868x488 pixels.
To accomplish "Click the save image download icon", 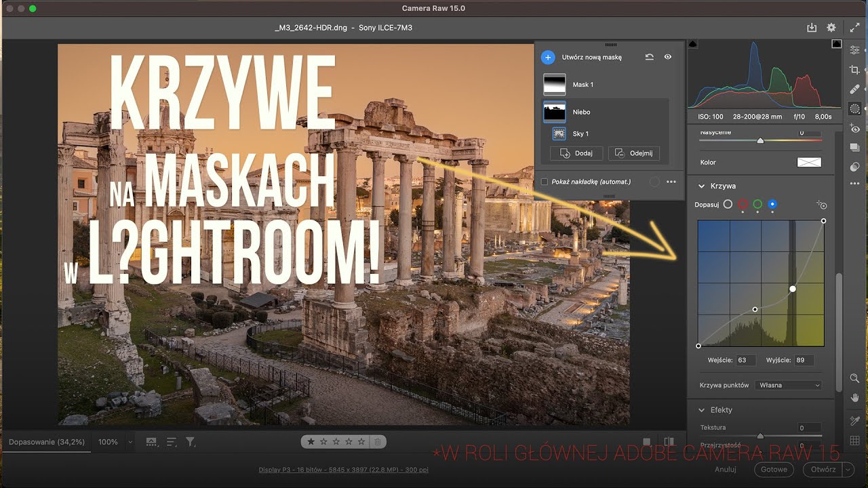I will pyautogui.click(x=812, y=28).
